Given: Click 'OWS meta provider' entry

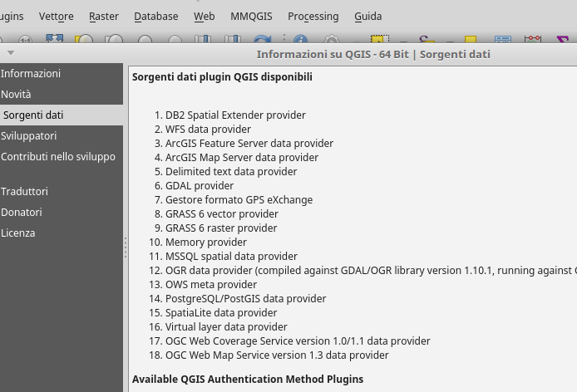Looking at the screenshot, I should pos(211,284).
